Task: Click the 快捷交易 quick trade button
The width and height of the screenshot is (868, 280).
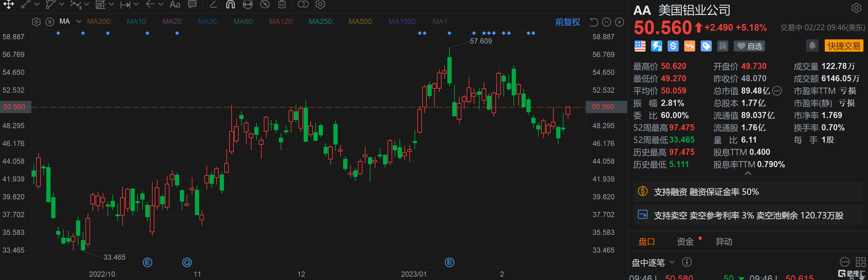Action: (x=844, y=46)
